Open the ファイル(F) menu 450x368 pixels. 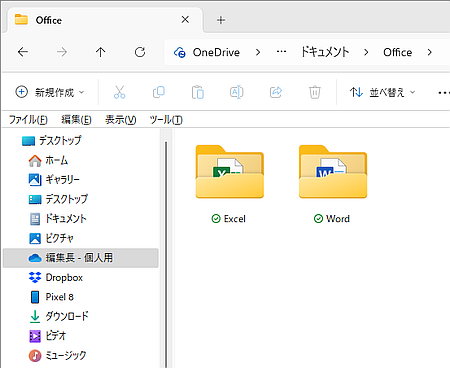pyautogui.click(x=28, y=120)
